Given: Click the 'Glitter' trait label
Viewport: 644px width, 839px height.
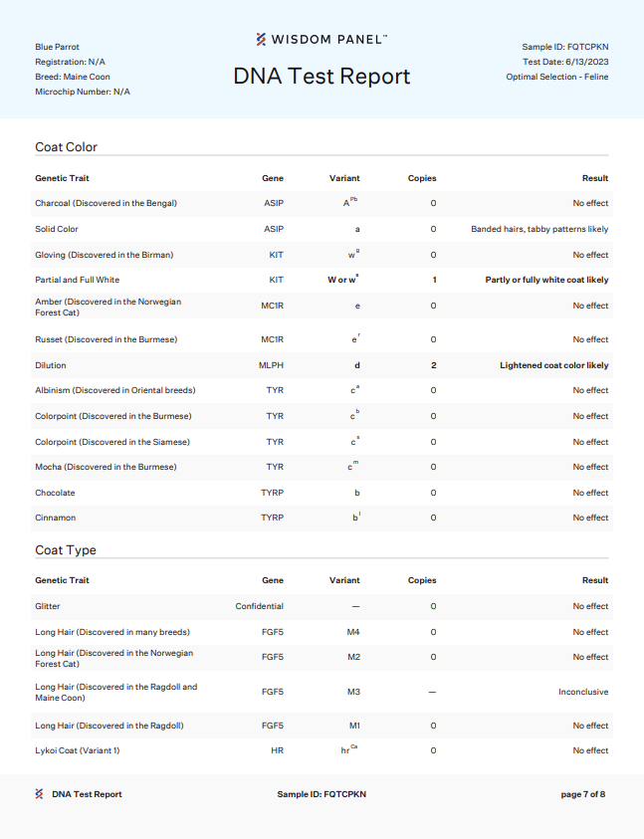Looking at the screenshot, I should (47, 606).
